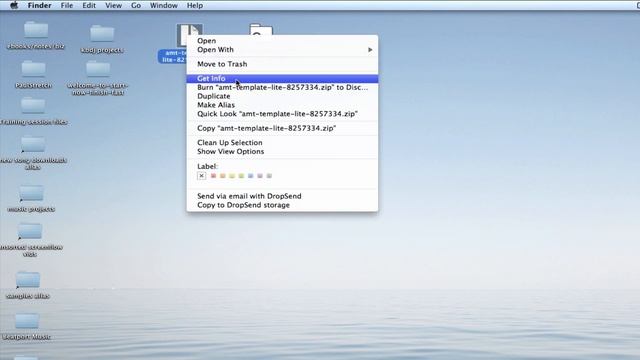The height and width of the screenshot is (360, 640).
Task: Expand the Open With submenu arrow
Action: point(370,50)
